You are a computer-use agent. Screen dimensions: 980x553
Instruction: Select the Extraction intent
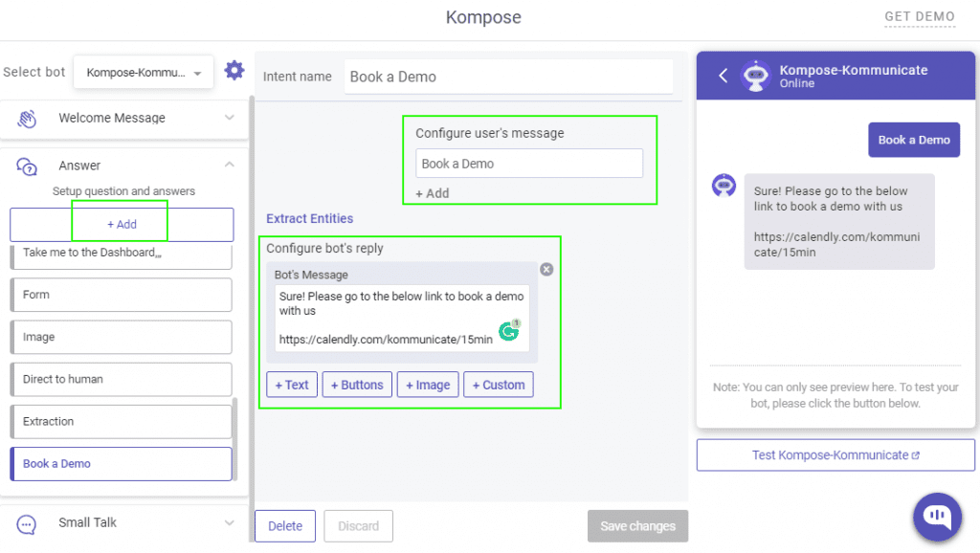[x=121, y=421]
